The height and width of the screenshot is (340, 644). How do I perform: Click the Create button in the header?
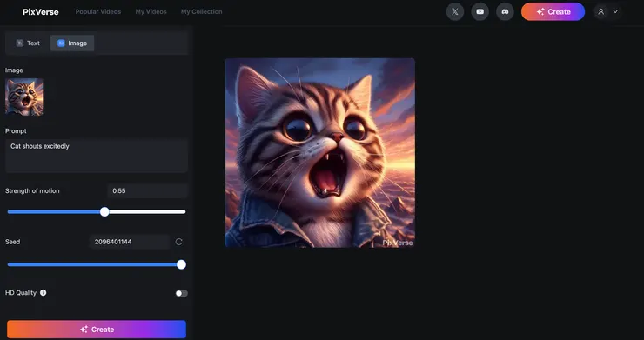(553, 12)
